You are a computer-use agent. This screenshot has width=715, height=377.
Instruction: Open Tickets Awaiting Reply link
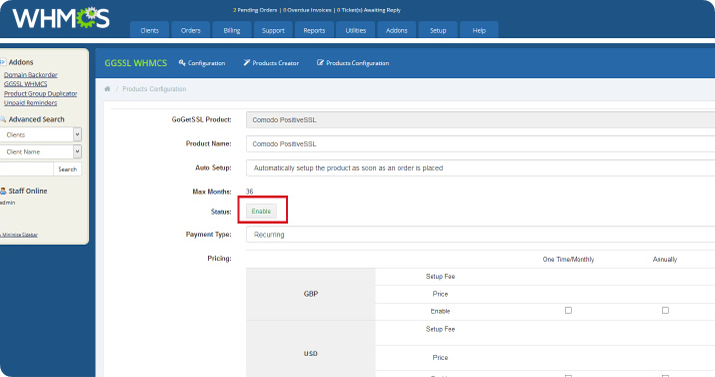(369, 10)
